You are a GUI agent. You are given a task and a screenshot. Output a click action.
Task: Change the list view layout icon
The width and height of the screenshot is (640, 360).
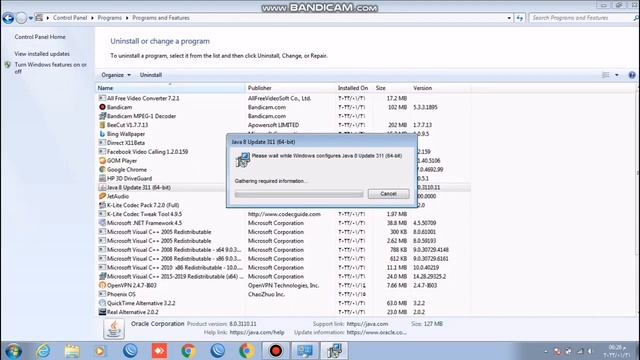(606, 75)
